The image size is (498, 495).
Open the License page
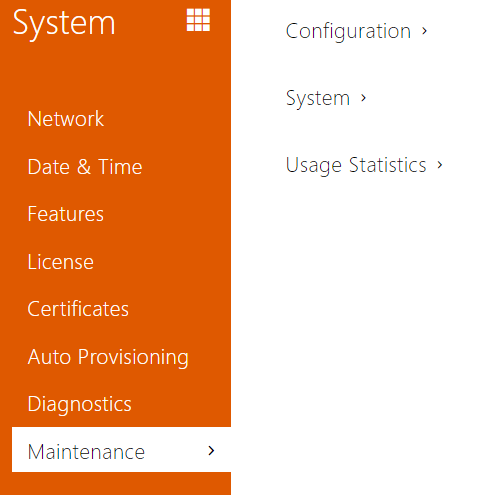61,262
